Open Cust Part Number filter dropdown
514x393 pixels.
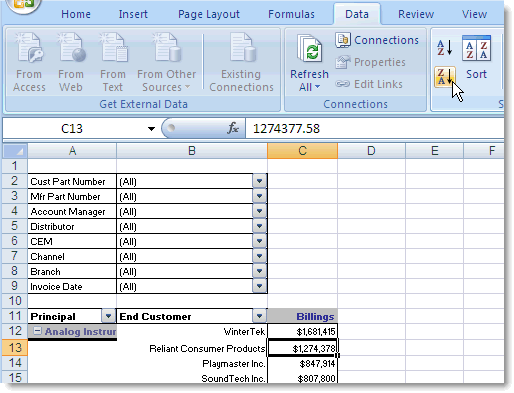[259, 181]
